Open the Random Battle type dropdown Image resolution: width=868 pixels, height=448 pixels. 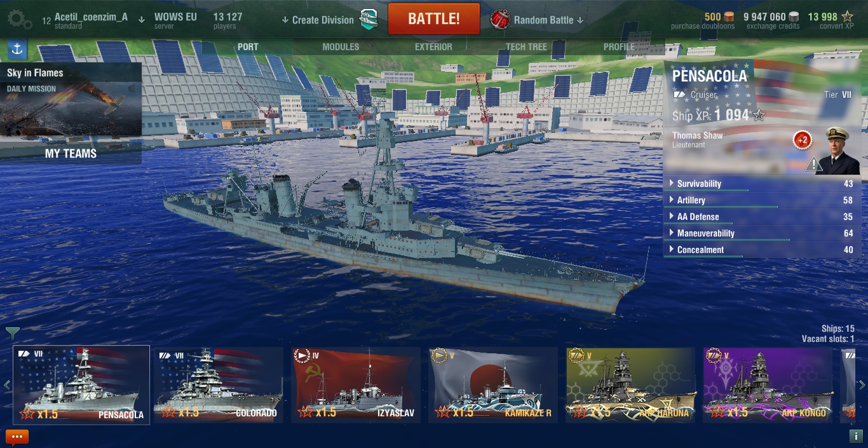(x=538, y=20)
